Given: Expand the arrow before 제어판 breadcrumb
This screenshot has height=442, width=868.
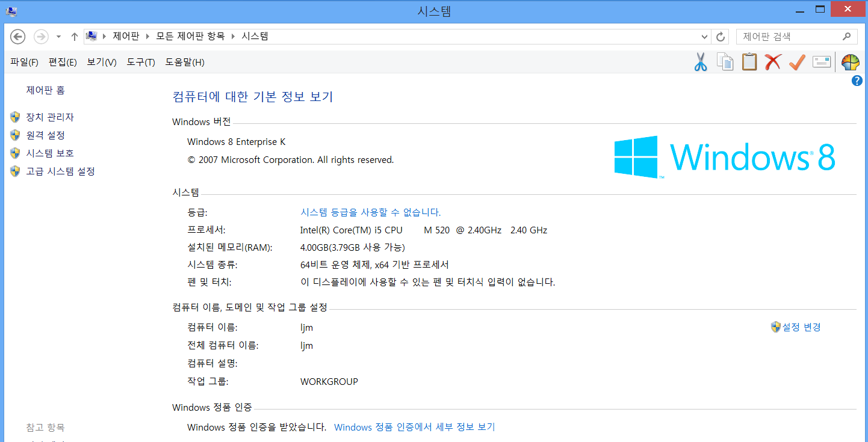Looking at the screenshot, I should tap(105, 37).
